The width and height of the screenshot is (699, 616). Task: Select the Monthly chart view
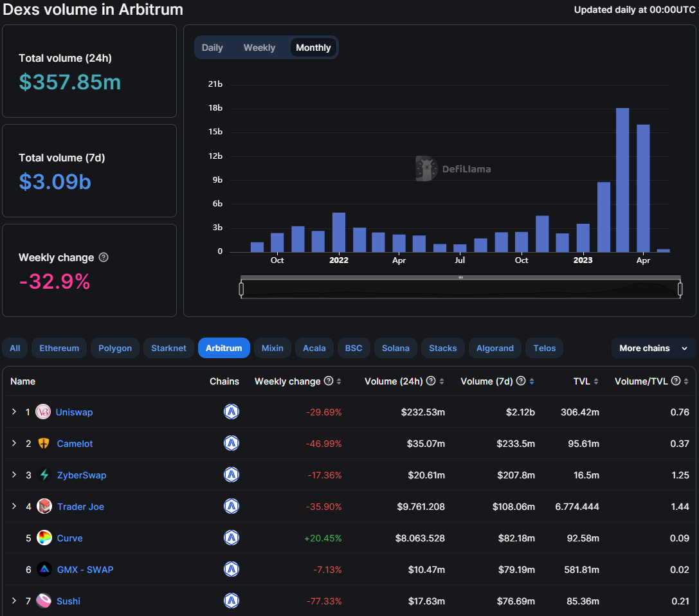(313, 48)
